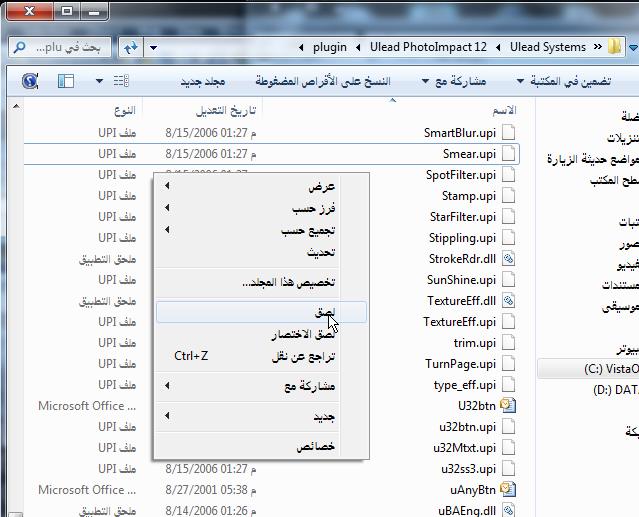Toggle the preview pane icon
The width and height of the screenshot is (639, 517).
click(66, 81)
